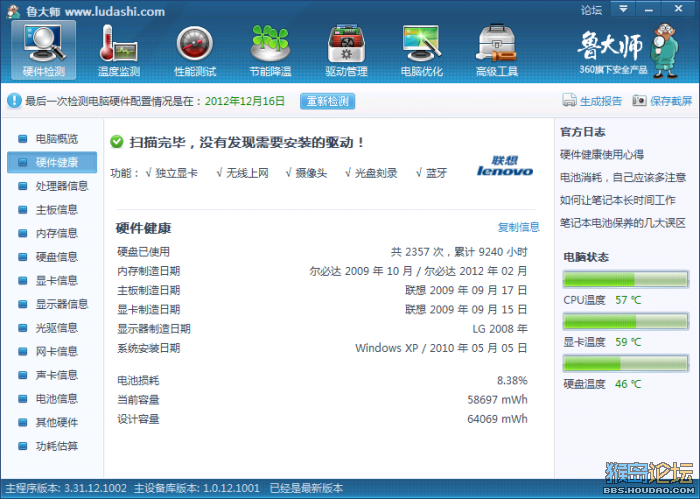Viewport: 700px width, 499px height.
Task: Click the 联想 2009 年 09 月 17 日 value
Action: tap(466, 291)
